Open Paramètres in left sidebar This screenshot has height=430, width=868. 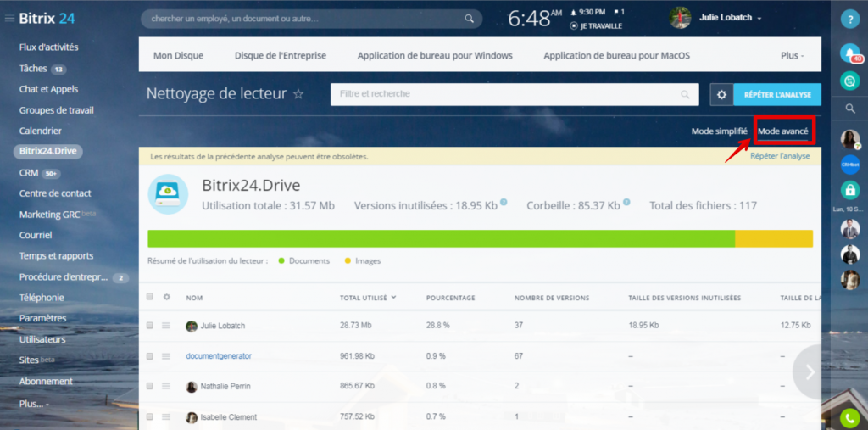click(x=42, y=318)
